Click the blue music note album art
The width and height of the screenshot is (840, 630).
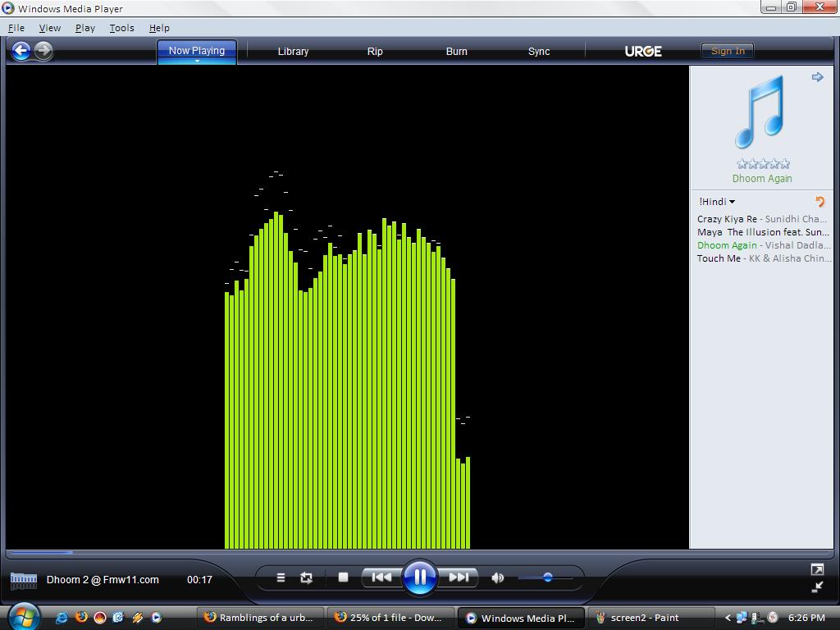760,112
